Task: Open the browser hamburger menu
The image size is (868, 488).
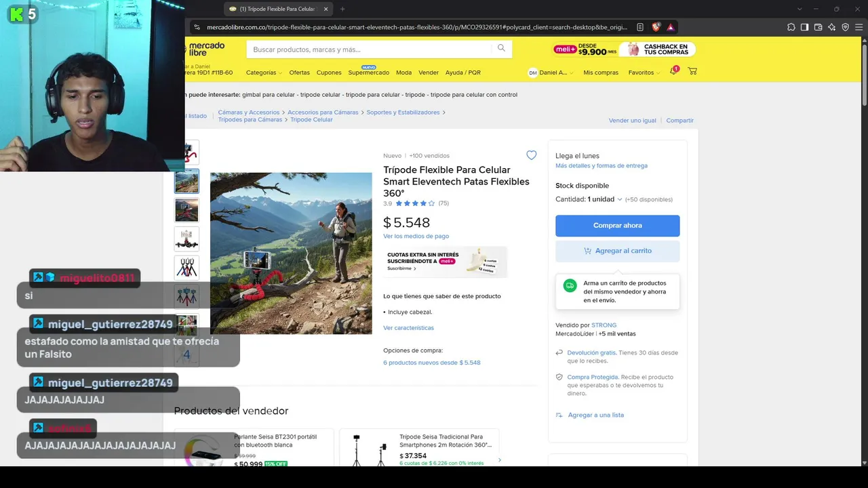Action: pyautogui.click(x=859, y=27)
